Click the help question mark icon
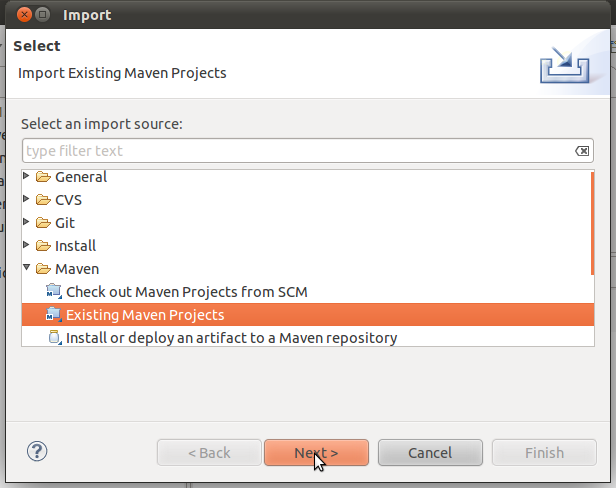616x488 pixels. (37, 451)
